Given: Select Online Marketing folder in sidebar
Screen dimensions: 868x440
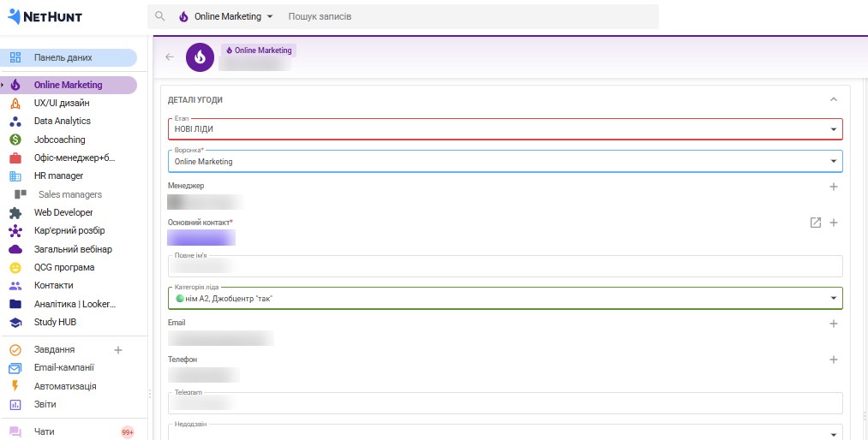Looking at the screenshot, I should pos(69,85).
